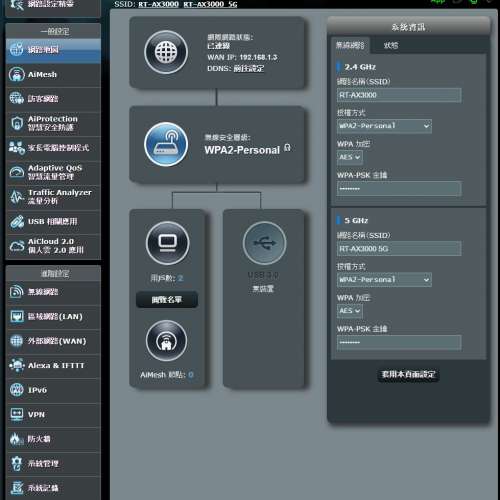Open the 區域網路(LAN) sidebar icon
500x500 pixels.
point(17,316)
